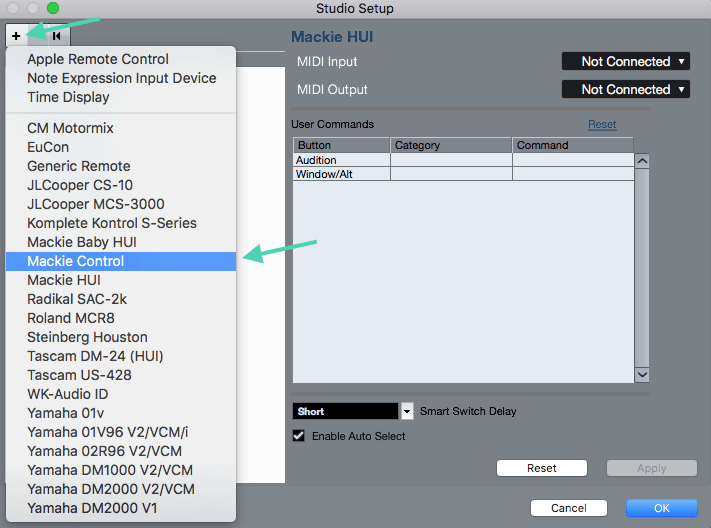Choose Yamaha 02R96 V2/VCM
Image resolution: width=711 pixels, height=528 pixels.
point(121,452)
